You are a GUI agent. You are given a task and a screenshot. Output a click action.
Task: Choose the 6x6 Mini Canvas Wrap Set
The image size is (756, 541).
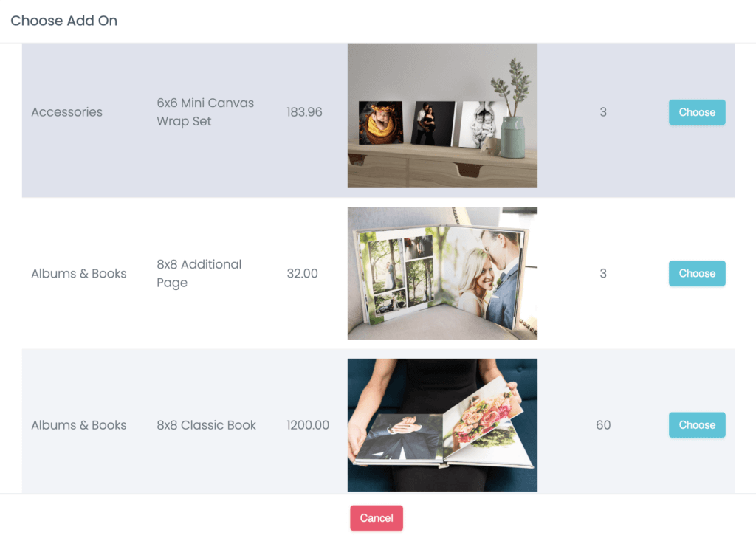[697, 112]
